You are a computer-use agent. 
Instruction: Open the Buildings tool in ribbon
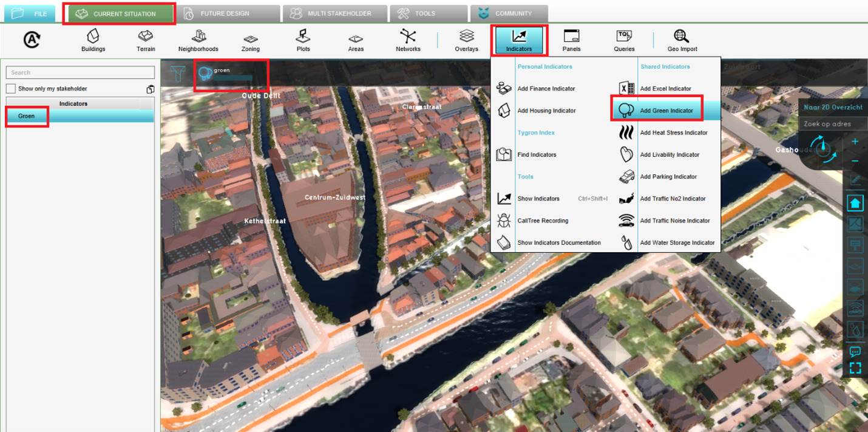[x=93, y=40]
